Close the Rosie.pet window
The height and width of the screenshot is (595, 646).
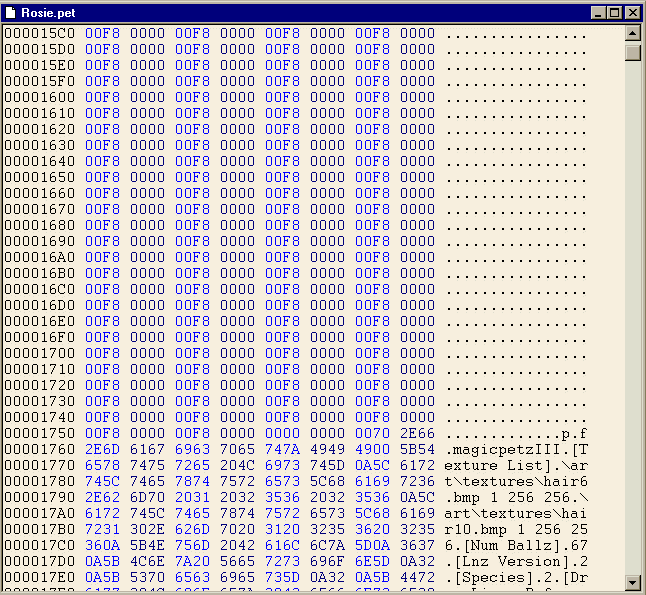click(631, 12)
